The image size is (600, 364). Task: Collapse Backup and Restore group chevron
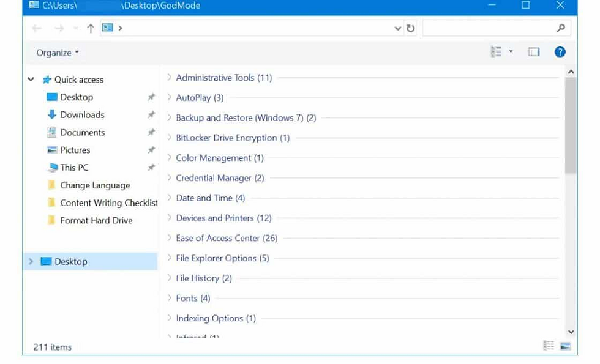(x=170, y=117)
